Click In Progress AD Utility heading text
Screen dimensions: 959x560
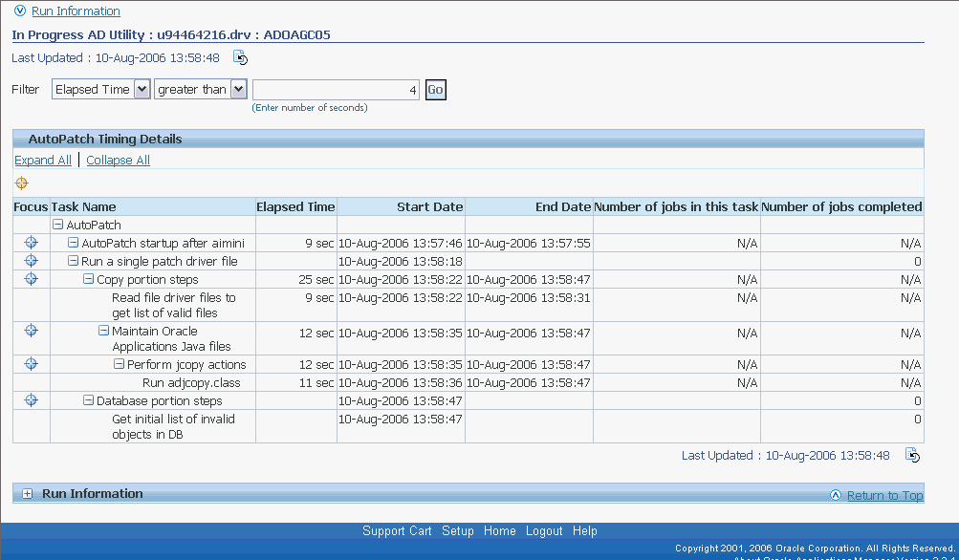point(171,34)
